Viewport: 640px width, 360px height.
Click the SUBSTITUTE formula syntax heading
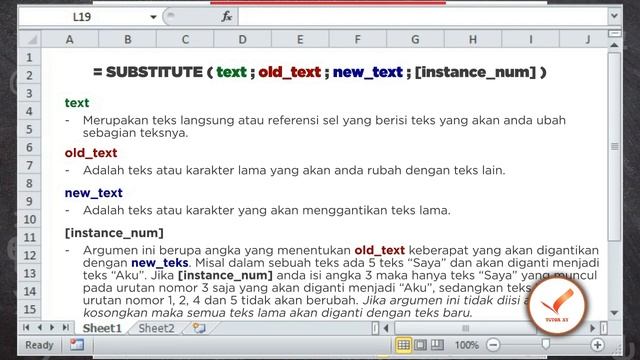[x=320, y=72]
